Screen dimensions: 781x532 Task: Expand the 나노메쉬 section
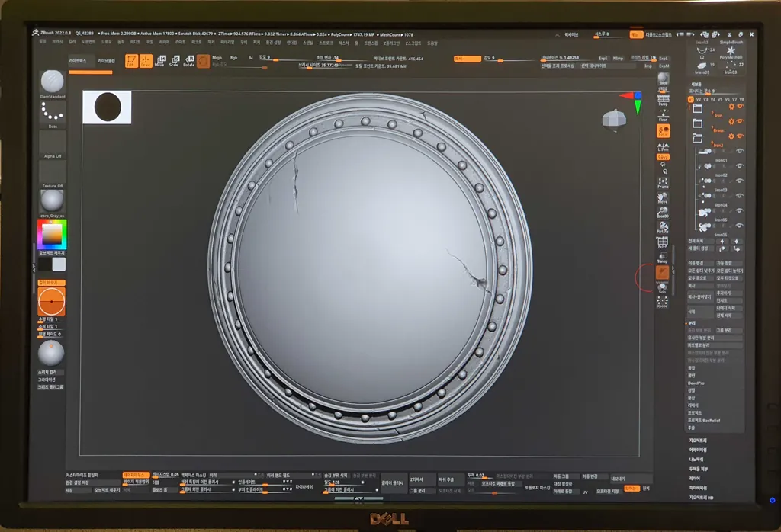pos(696,460)
